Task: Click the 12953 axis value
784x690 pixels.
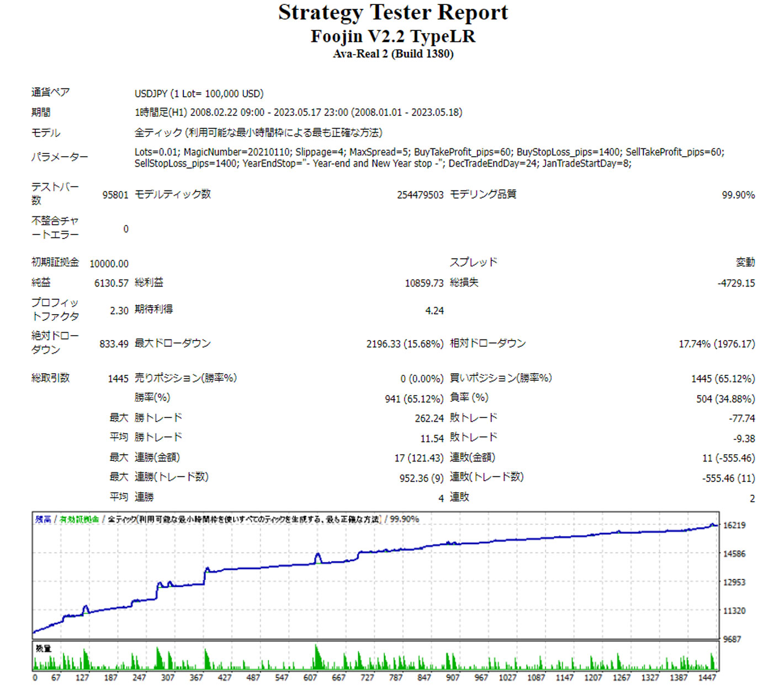Action: 734,582
